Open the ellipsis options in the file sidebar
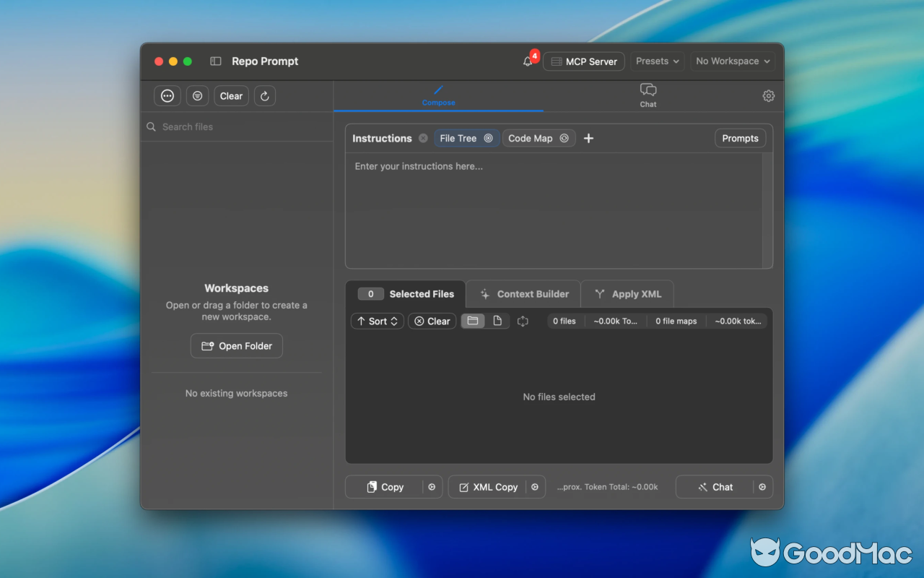 pyautogui.click(x=167, y=95)
